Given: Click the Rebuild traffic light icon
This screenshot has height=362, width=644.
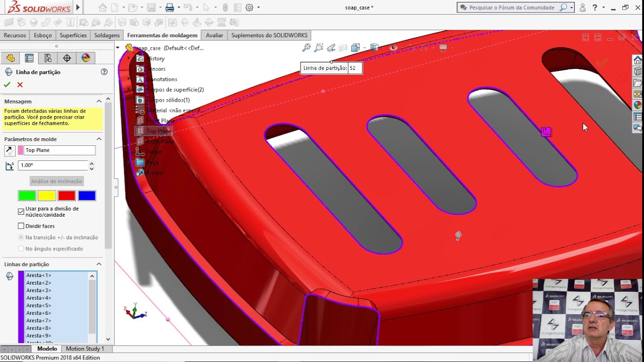Looking at the screenshot, I should (x=225, y=8).
